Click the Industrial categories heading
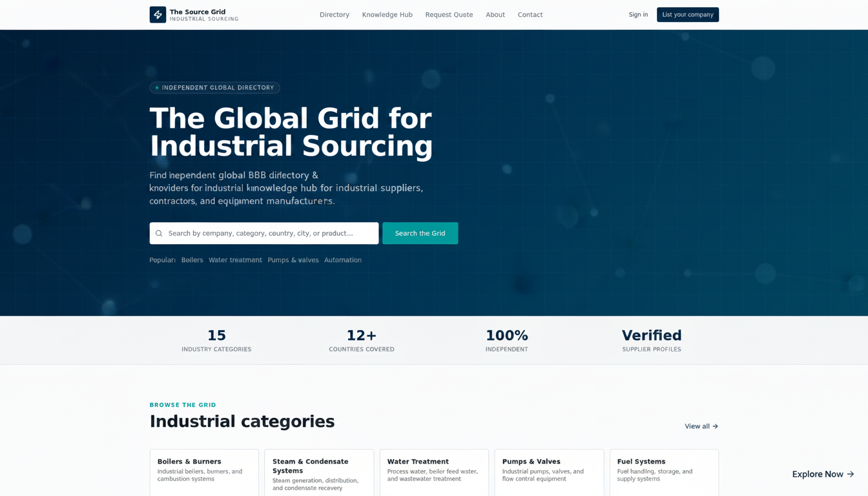 (242, 422)
